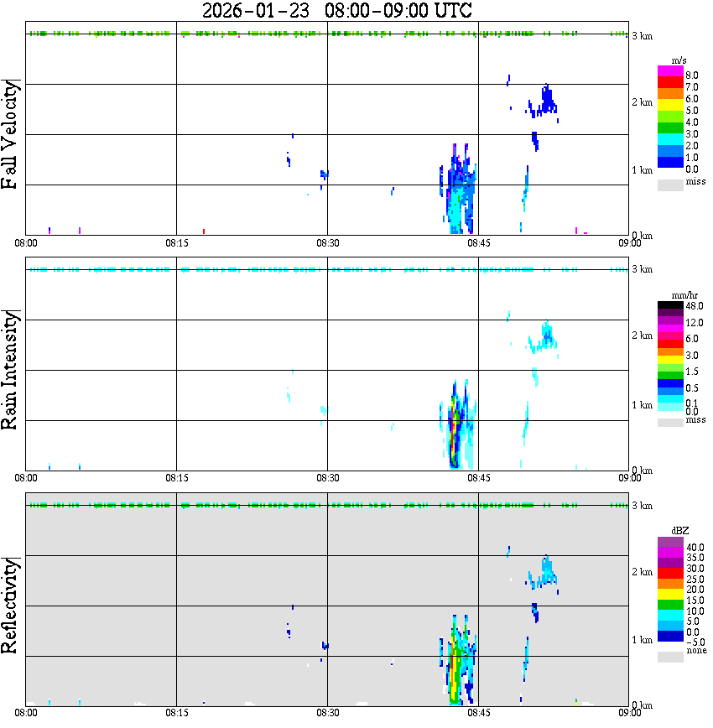The height and width of the screenshot is (728, 713).
Task: Click the 1 km label of the Rain Intensity plot
Action: [643, 405]
